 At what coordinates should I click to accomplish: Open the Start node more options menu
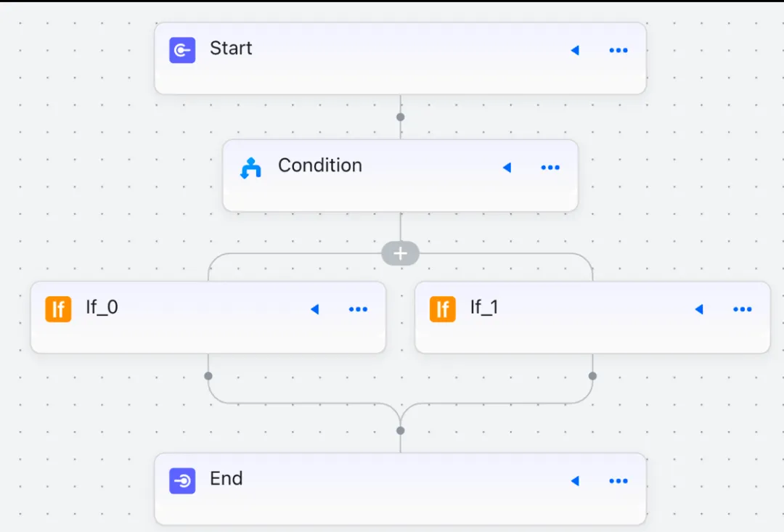(618, 50)
